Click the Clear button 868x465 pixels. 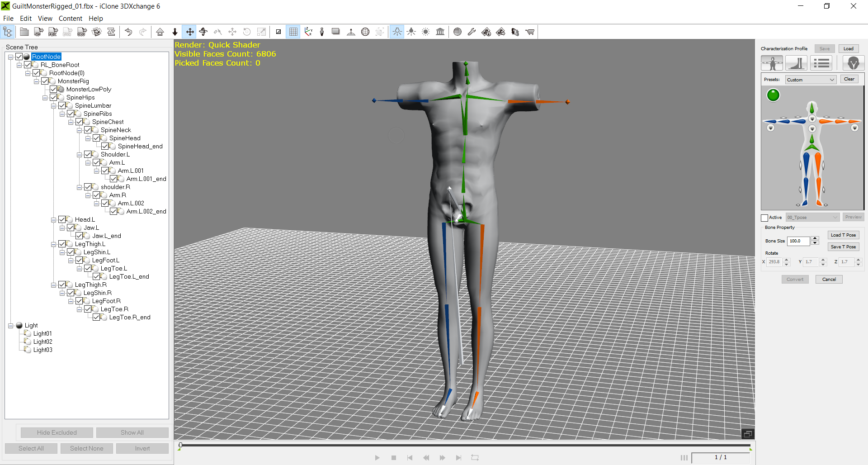pos(849,79)
